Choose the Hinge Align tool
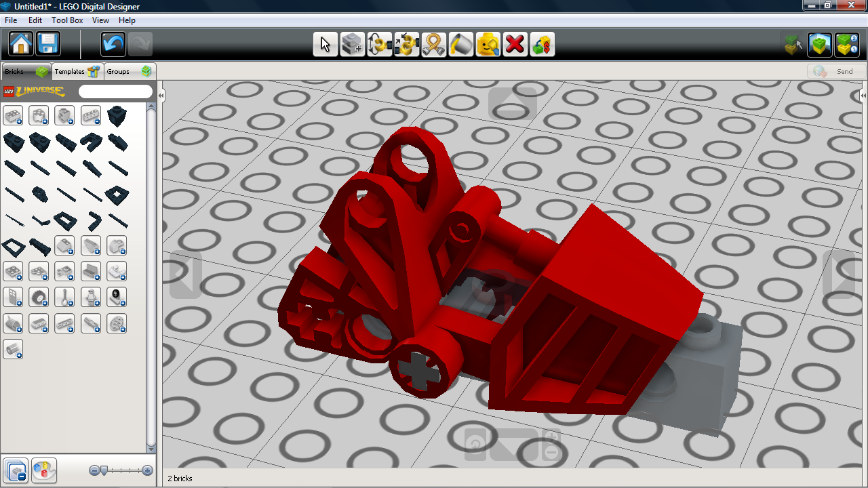868x488 pixels. coord(407,45)
